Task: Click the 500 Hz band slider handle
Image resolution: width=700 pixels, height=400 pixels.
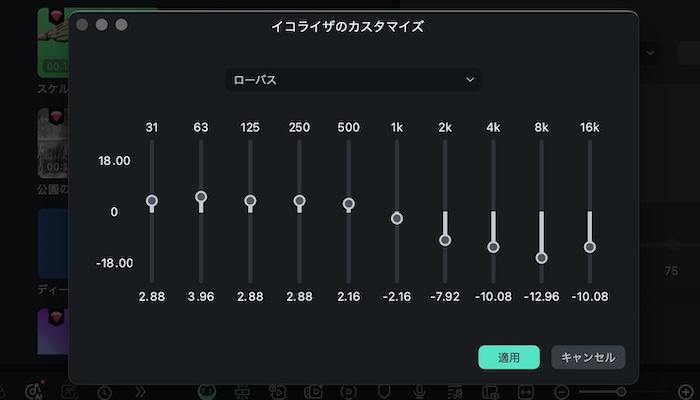Action: [349, 204]
